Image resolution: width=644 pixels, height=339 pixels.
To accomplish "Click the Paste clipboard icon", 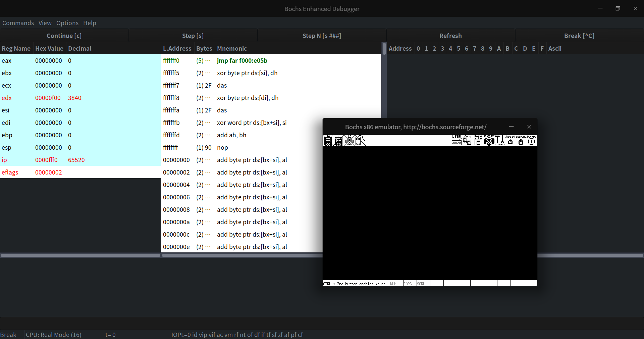I will pyautogui.click(x=478, y=140).
